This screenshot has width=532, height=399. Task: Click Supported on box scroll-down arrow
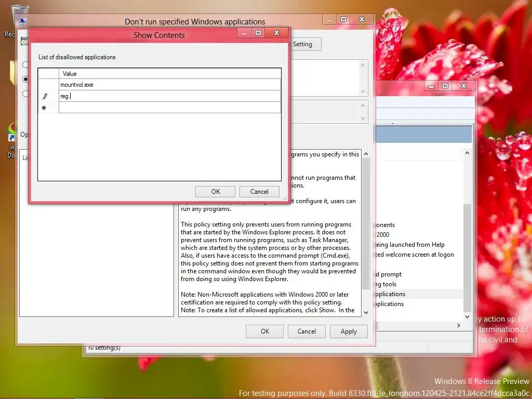[x=363, y=118]
